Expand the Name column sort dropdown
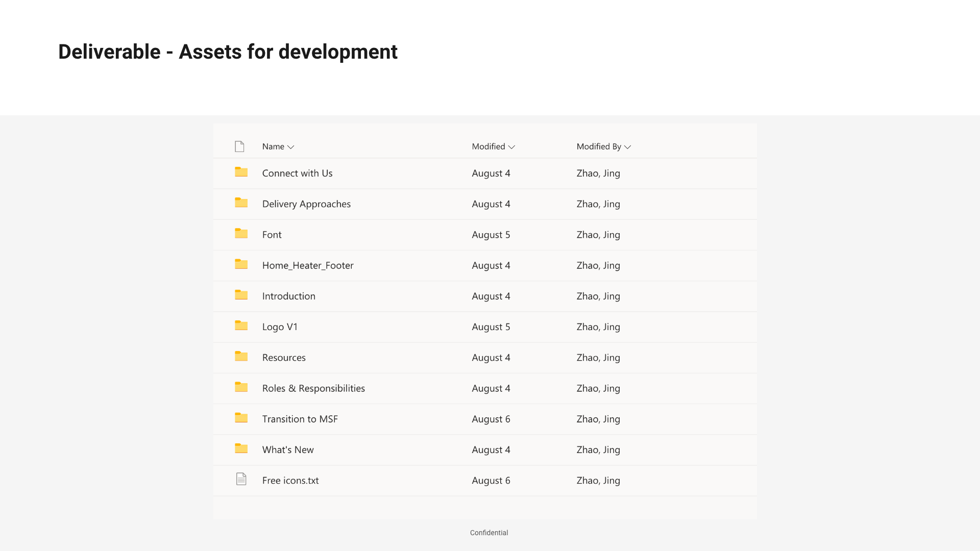The height and width of the screenshot is (551, 980). pos(291,147)
